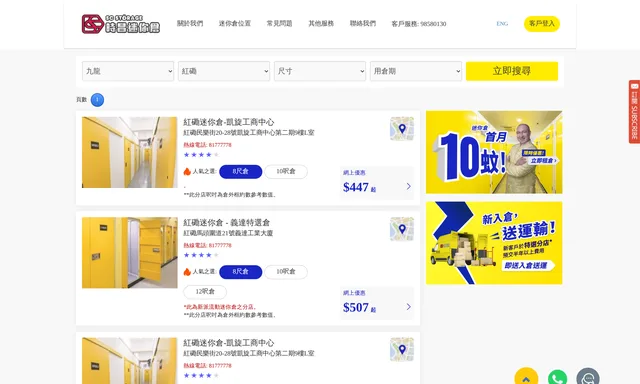Screen dimensions: 640x384
Task: Open 其他服務 menu item
Action: 321,24
